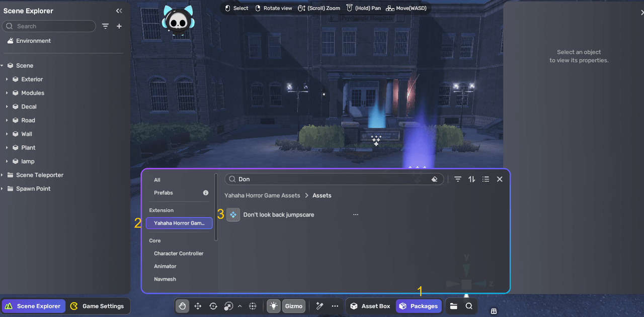This screenshot has height=317, width=644.
Task: Click the Don't look back jumpscare asset
Action: click(x=278, y=215)
